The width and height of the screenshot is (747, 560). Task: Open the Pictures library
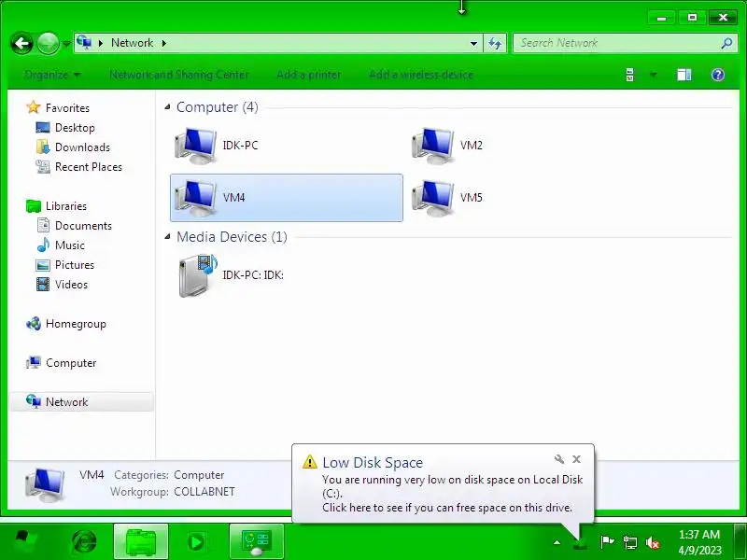(x=75, y=265)
